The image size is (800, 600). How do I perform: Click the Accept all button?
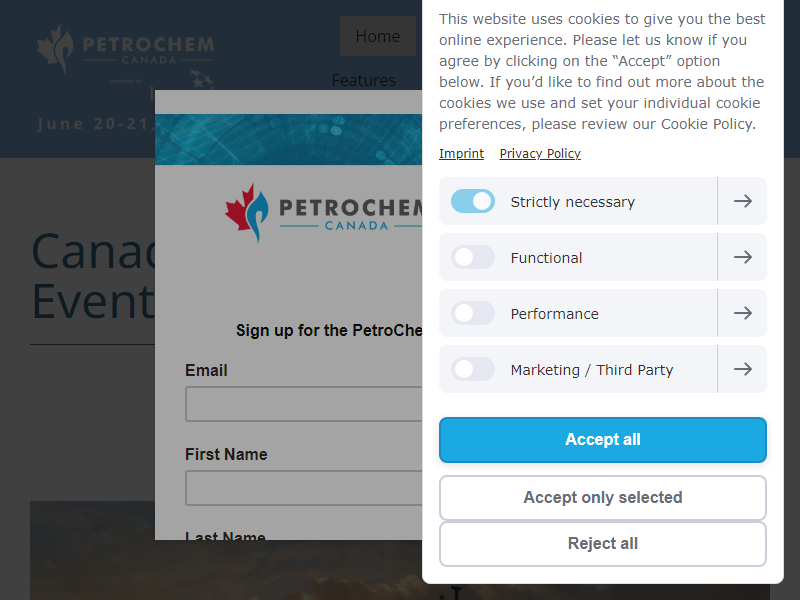603,440
